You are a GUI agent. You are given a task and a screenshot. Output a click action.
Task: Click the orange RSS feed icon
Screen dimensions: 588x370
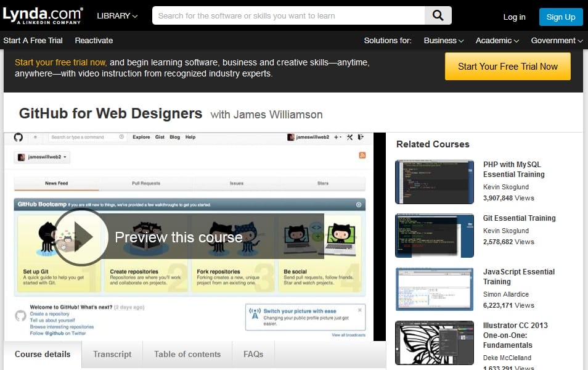(x=364, y=154)
